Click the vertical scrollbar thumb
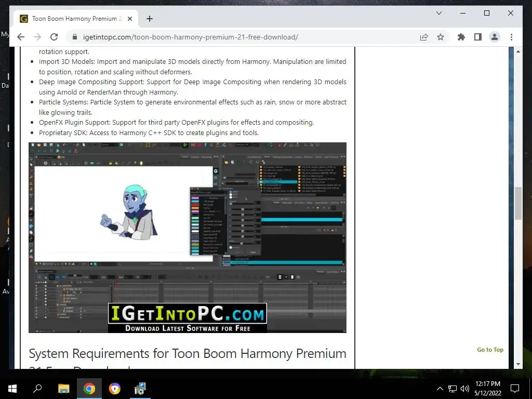 point(518,203)
